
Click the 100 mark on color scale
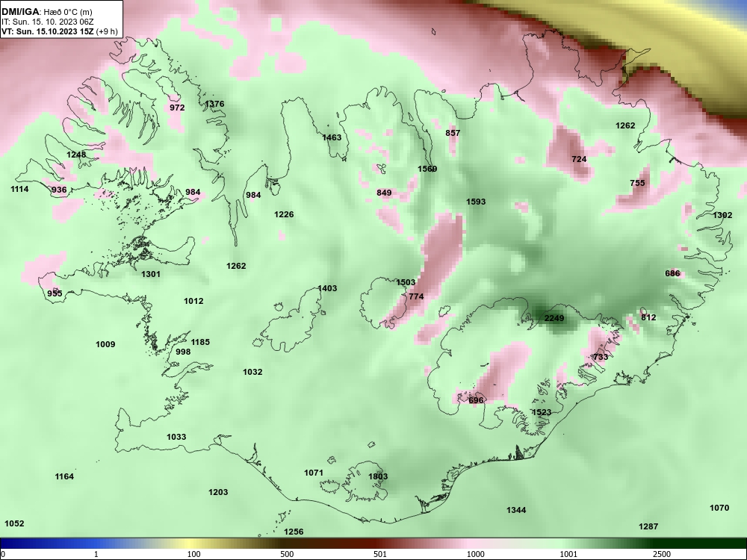[193, 554]
